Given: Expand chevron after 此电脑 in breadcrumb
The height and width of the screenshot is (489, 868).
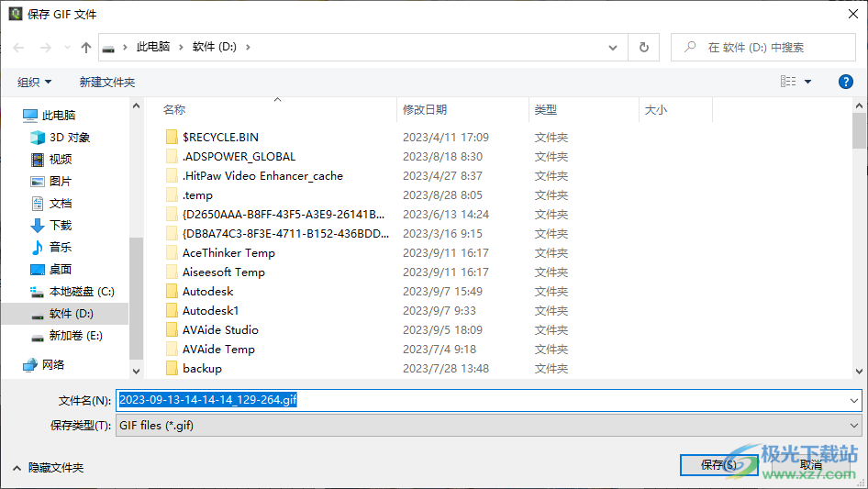Looking at the screenshot, I should pyautogui.click(x=181, y=47).
